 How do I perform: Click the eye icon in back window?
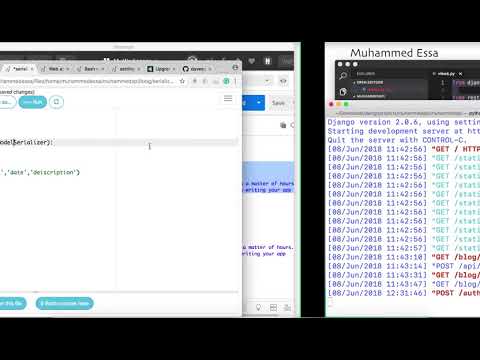(283, 81)
